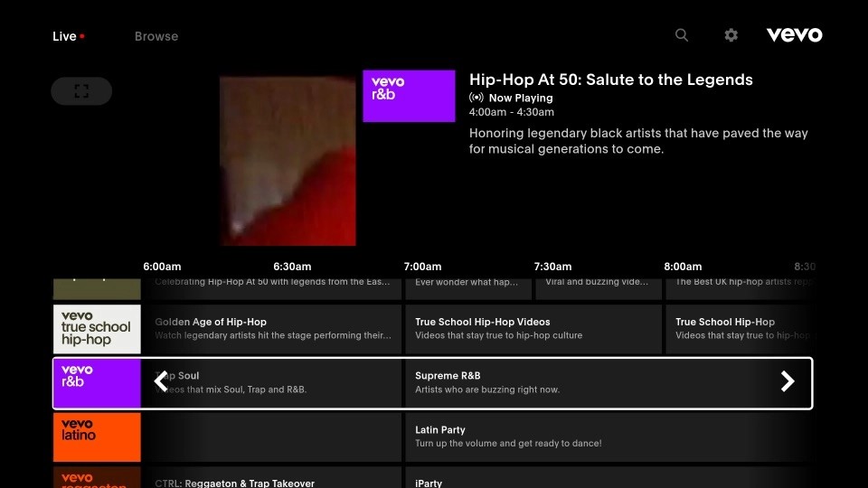Select the iParty program
Image resolution: width=868 pixels, height=488 pixels.
[609, 477]
